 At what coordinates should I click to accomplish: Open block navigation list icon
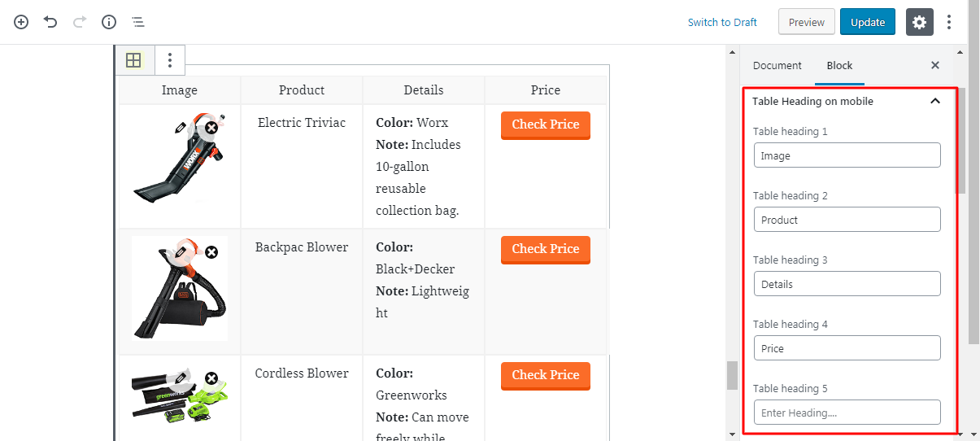click(138, 22)
